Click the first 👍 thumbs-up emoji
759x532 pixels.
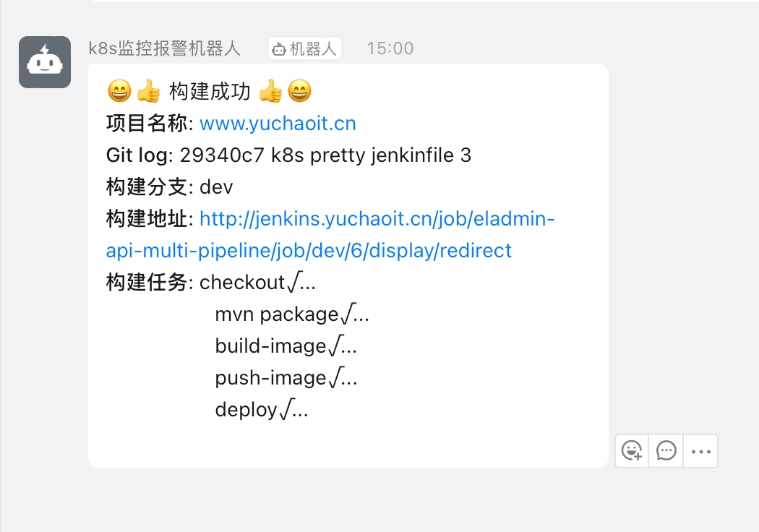pos(147,91)
